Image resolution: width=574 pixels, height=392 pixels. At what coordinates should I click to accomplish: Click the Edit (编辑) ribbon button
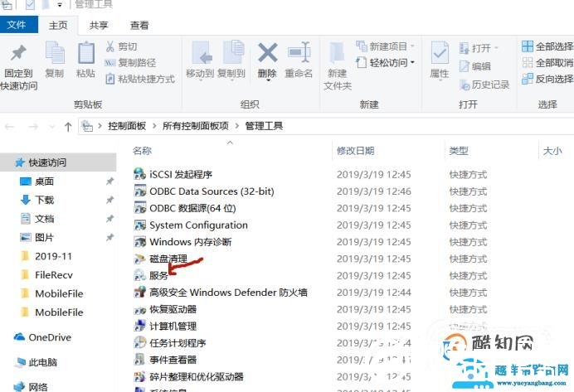[475, 66]
